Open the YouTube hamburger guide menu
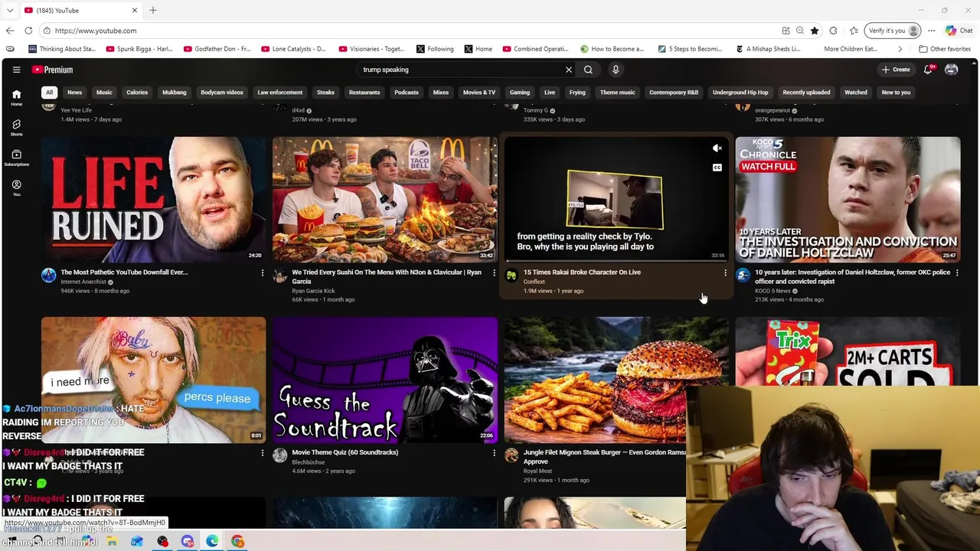Screen dimensions: 980x551 16,70
